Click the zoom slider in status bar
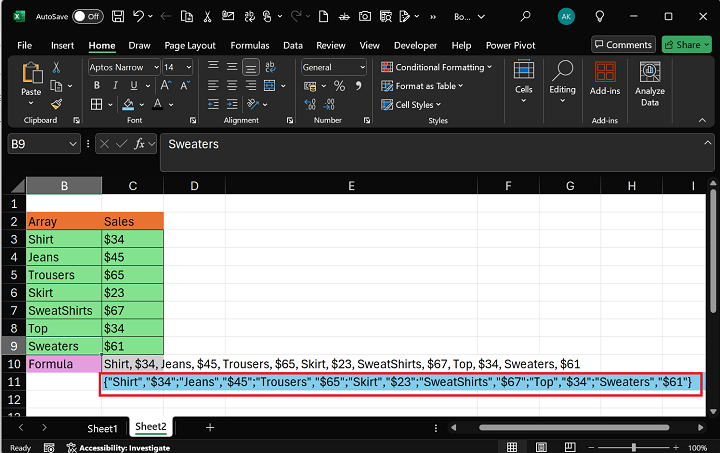720x453 pixels. coord(635,447)
